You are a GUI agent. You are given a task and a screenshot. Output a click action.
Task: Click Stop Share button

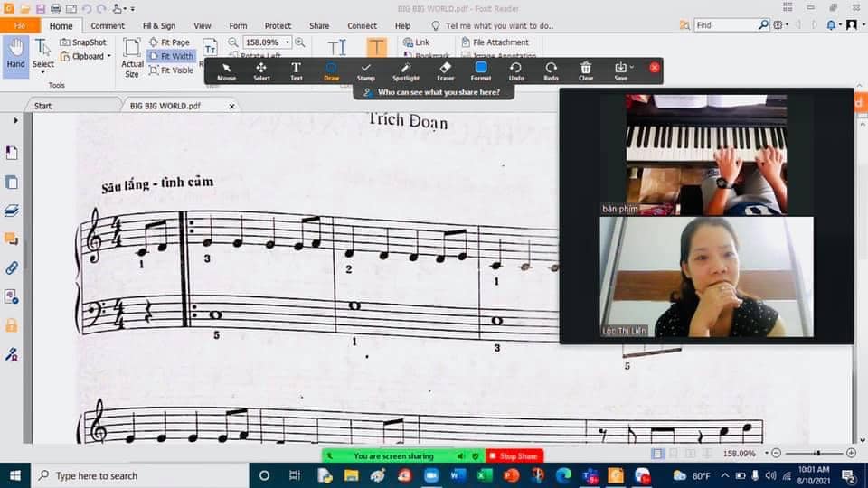514,455
